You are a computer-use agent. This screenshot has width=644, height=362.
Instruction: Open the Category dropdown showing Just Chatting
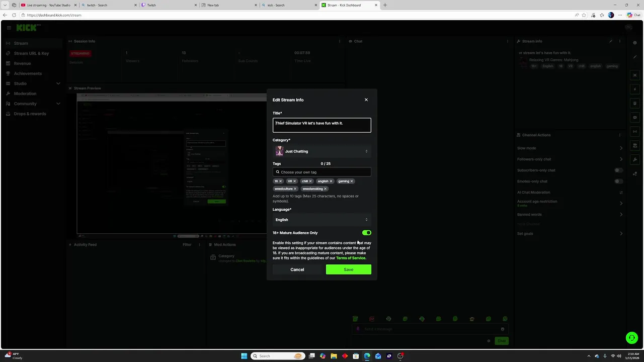(x=322, y=151)
